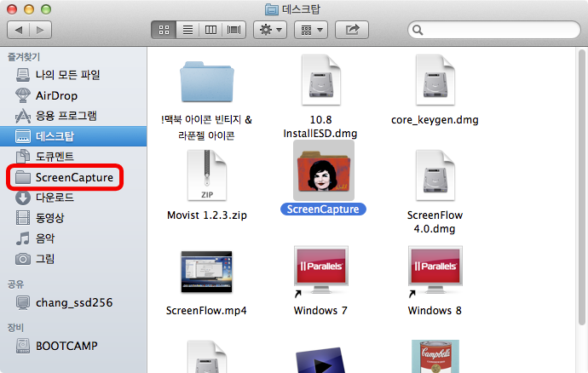
Task: Select the ScreenCapture folder portrait icon
Action: coord(324,171)
